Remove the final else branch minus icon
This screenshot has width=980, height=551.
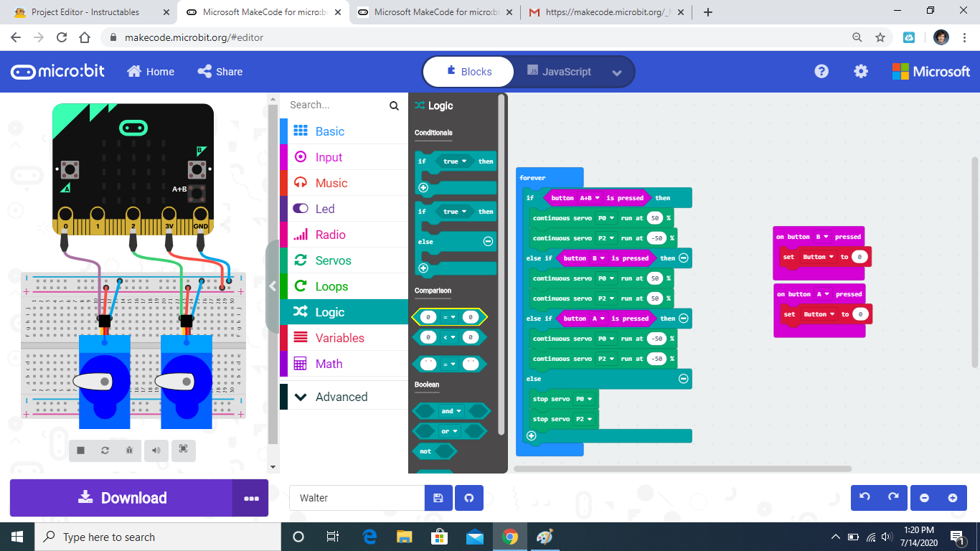(x=684, y=378)
